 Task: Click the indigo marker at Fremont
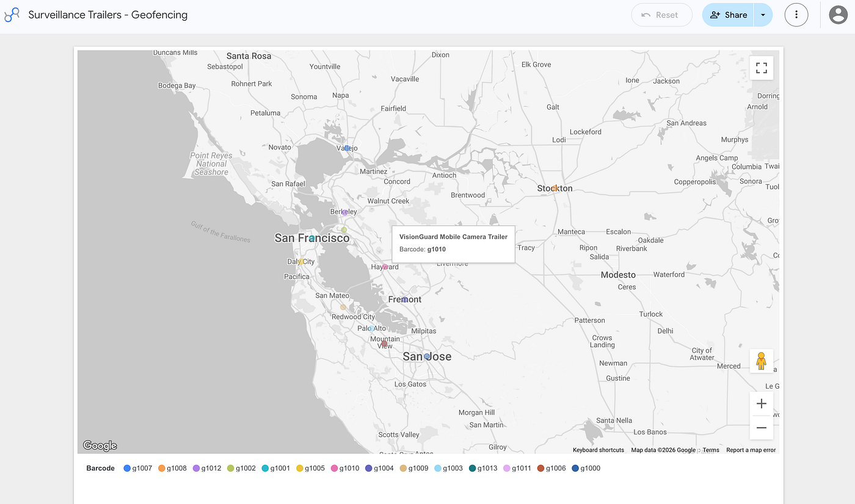pyautogui.click(x=404, y=300)
